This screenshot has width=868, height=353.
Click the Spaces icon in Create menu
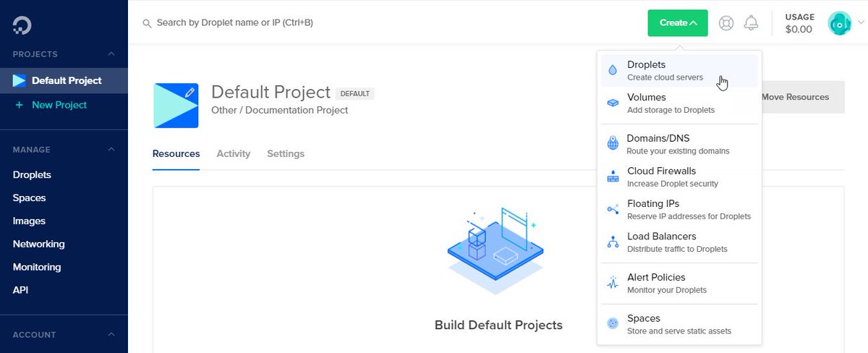(x=613, y=324)
